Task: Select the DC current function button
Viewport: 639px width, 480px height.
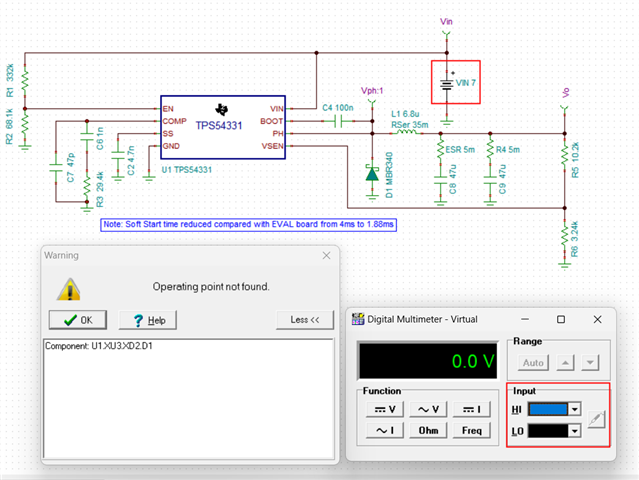Action: [472, 409]
